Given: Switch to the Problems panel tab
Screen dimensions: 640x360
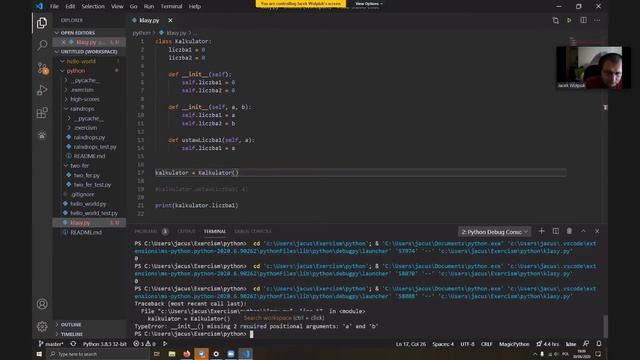Looking at the screenshot, I should 146,231.
